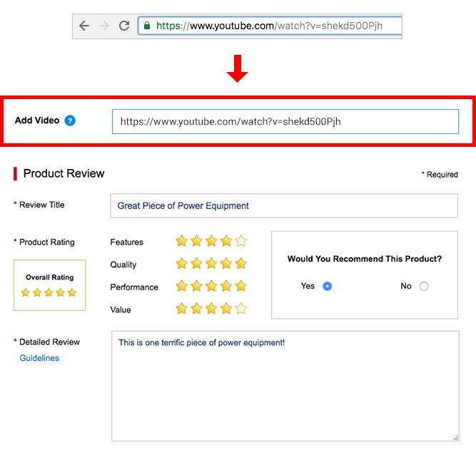Screen dimensions: 476x457
Task: Set Value rating to four stars
Action: (226, 309)
